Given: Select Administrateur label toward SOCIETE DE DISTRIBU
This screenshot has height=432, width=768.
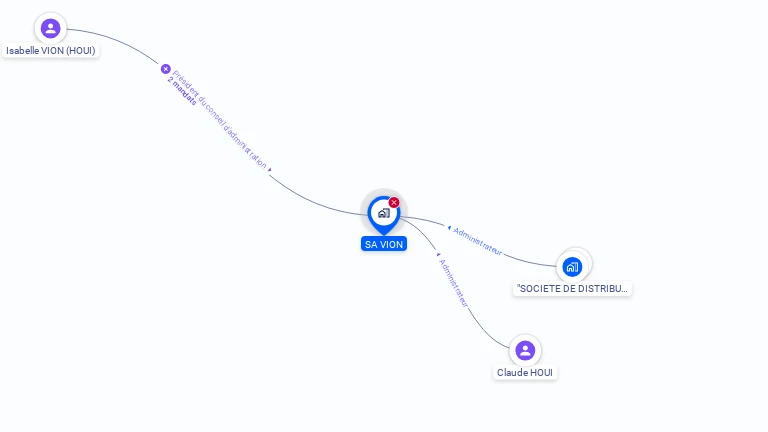Looking at the screenshot, I should 478,241.
